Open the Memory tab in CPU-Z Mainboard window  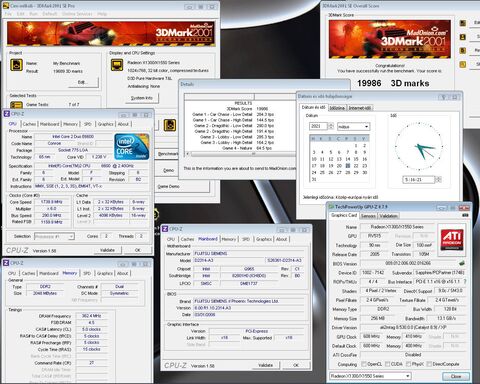[229, 239]
